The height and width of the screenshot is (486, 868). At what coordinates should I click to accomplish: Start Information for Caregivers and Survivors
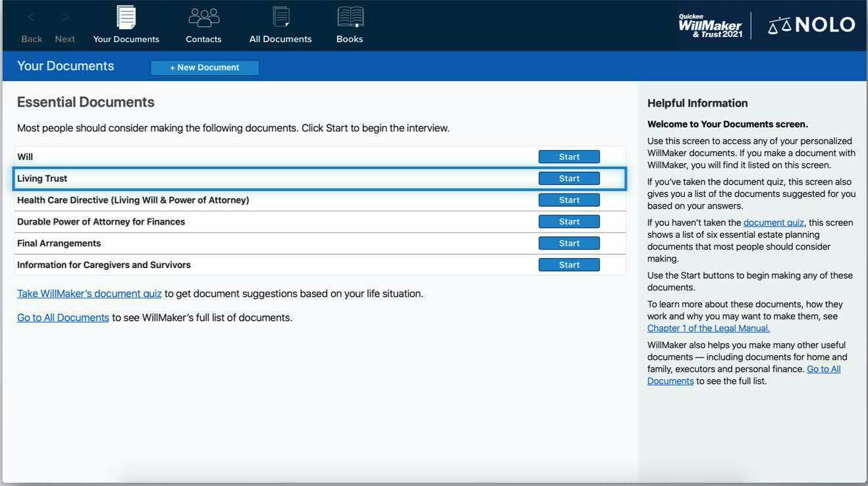[569, 264]
